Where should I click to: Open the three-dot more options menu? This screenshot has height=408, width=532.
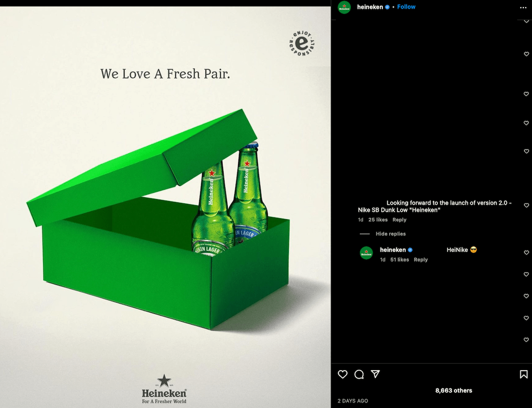[x=523, y=7]
